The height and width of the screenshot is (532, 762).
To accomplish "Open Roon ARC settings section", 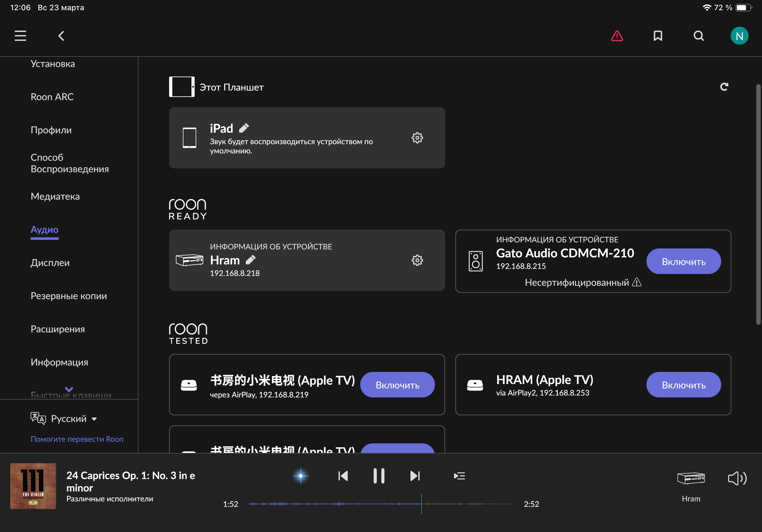I will click(52, 97).
